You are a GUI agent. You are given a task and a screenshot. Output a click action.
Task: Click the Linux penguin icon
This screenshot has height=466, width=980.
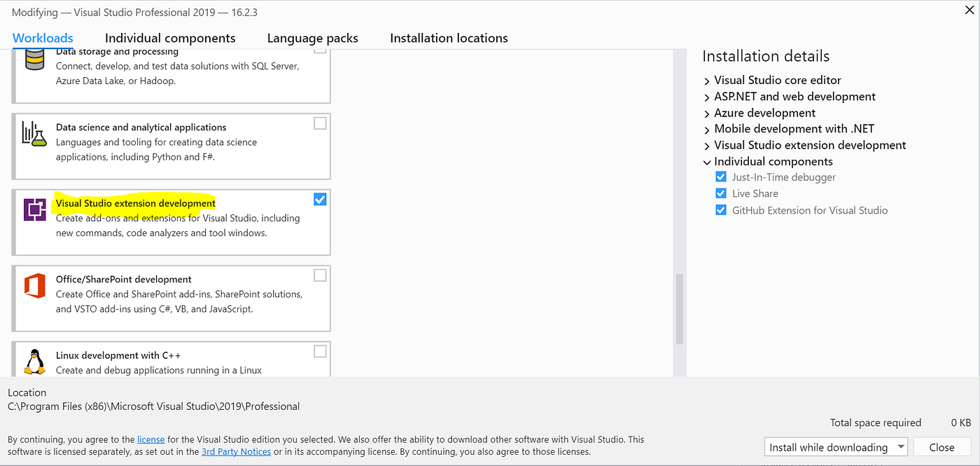tap(34, 362)
